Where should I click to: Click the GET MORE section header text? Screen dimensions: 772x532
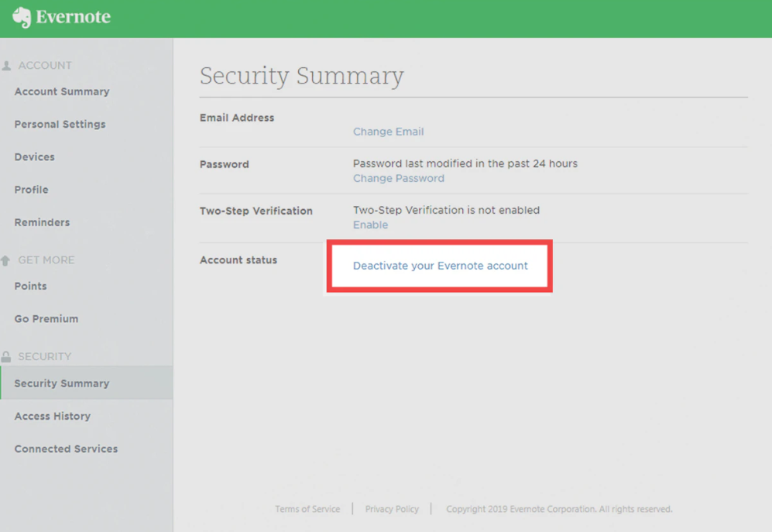[46, 260]
